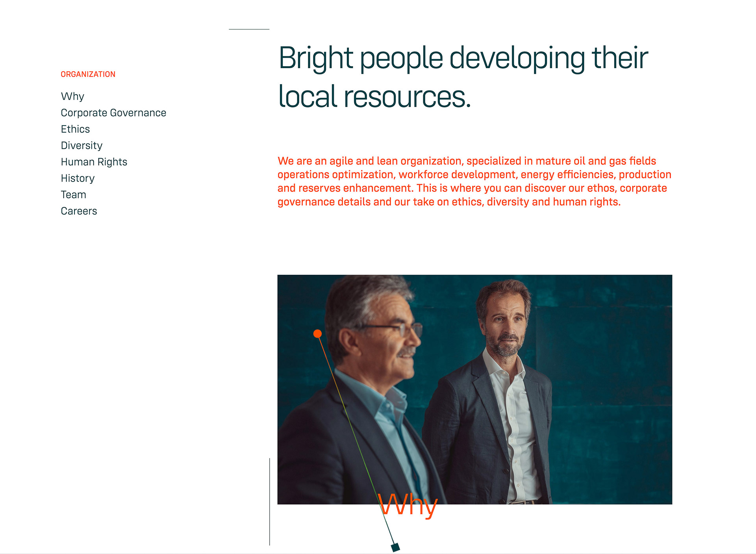Image resolution: width=756 pixels, height=554 pixels.
Task: Click the teal square marker at line end
Action: point(395,547)
